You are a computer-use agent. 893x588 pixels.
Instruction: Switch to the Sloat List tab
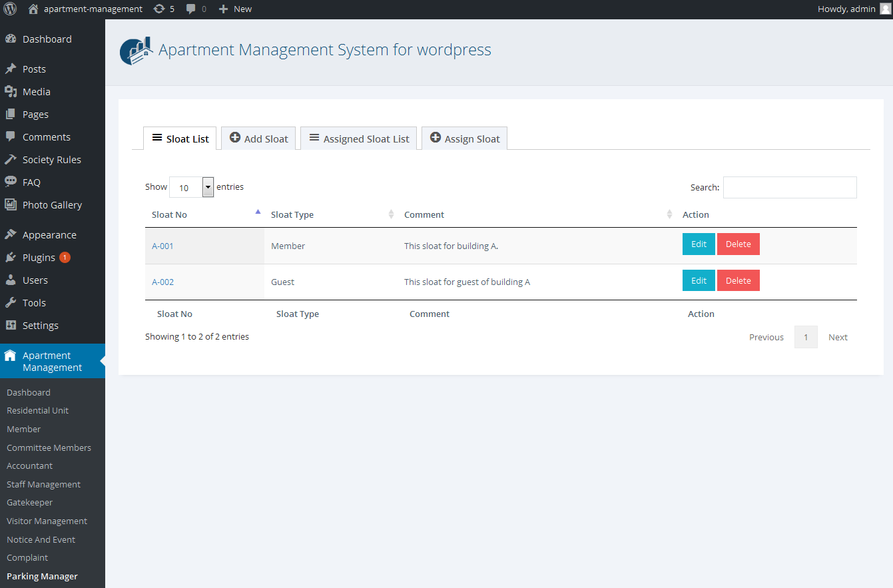tap(180, 139)
